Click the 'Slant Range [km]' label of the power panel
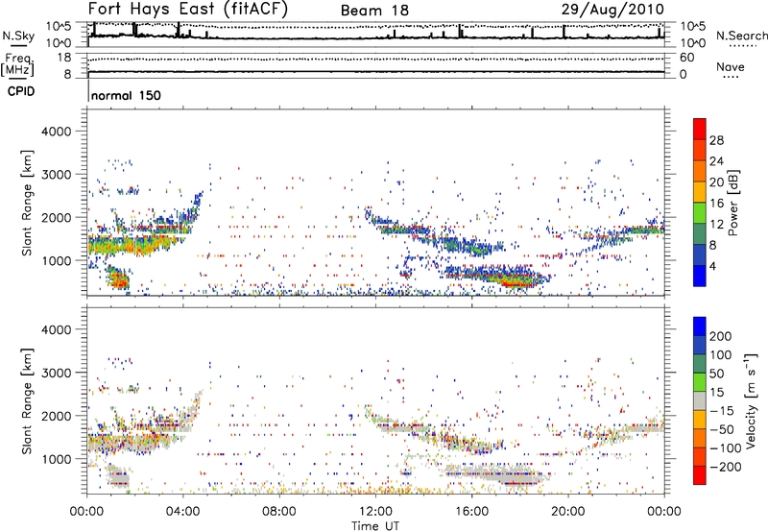The height and width of the screenshot is (532, 768). pos(27,203)
